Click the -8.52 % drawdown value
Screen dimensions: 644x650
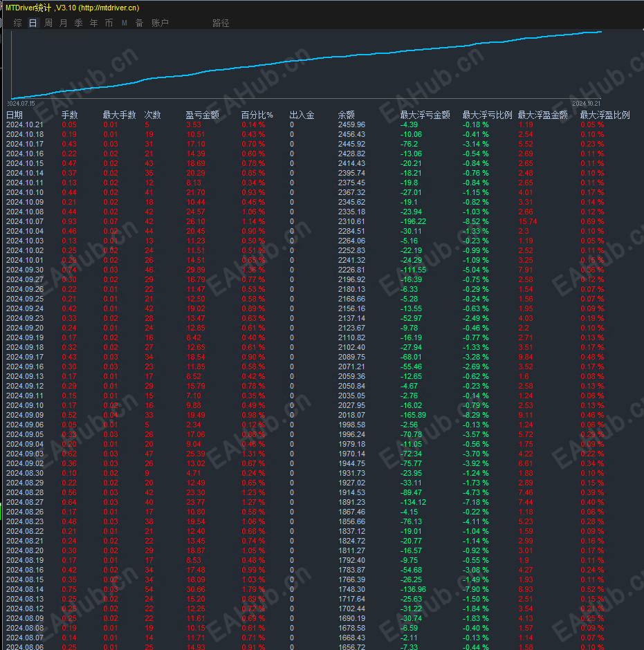(476, 221)
